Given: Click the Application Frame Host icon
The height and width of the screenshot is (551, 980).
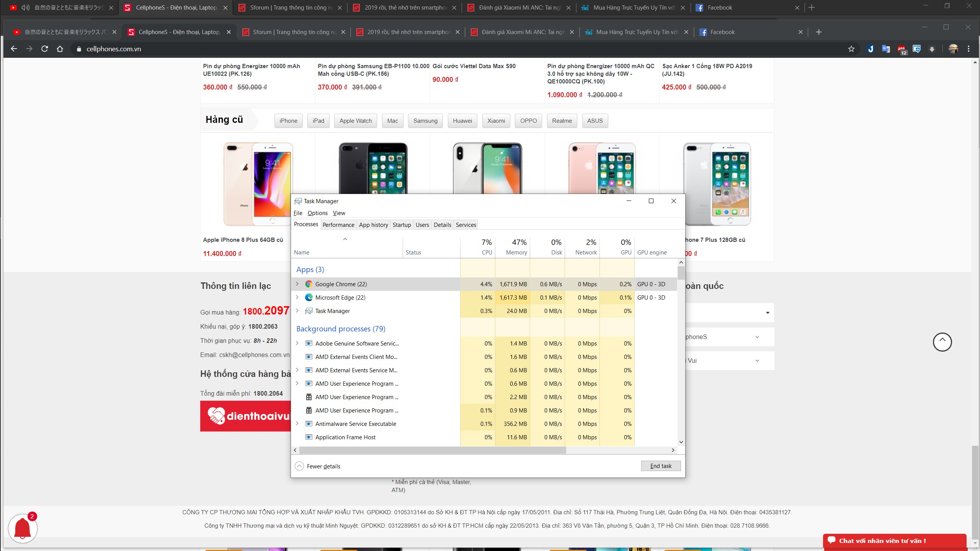Looking at the screenshot, I should click(309, 437).
